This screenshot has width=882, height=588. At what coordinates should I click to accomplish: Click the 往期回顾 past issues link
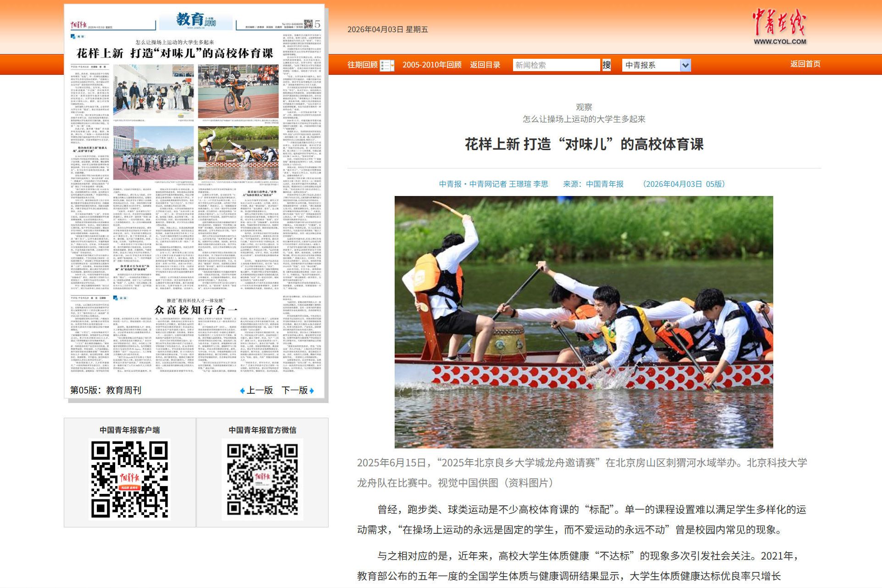[362, 65]
